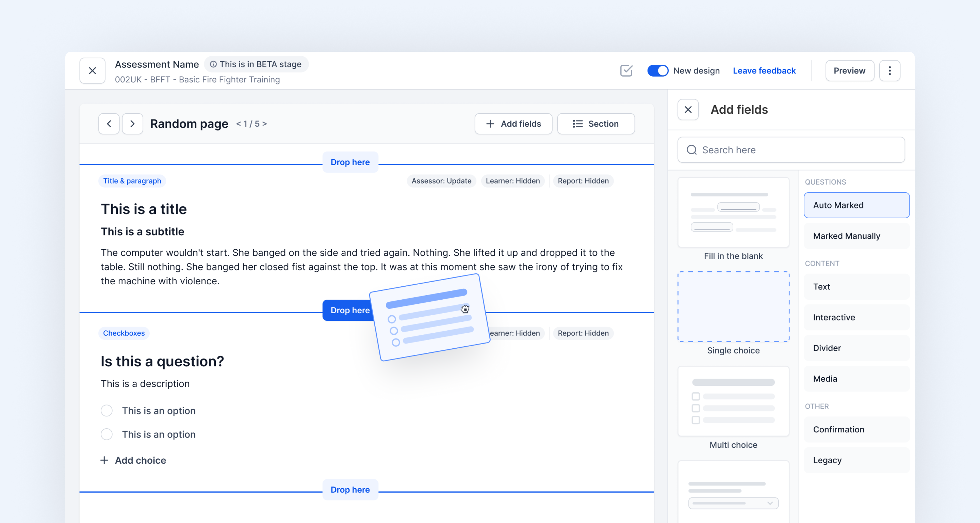This screenshot has height=523, width=980.
Task: Click the 'Search here' input field
Action: coord(791,150)
